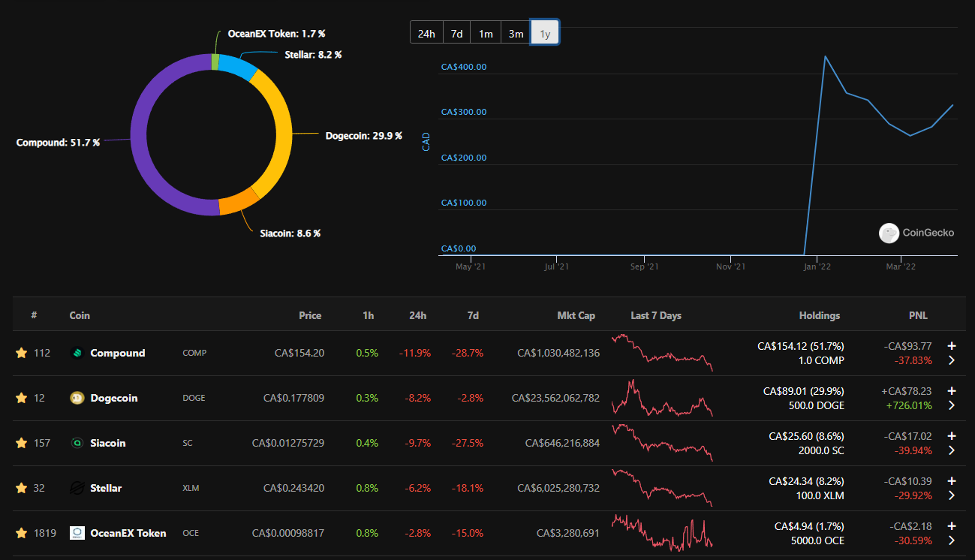Sort table by # rank header
Viewport: 975px width, 560px height.
point(34,315)
